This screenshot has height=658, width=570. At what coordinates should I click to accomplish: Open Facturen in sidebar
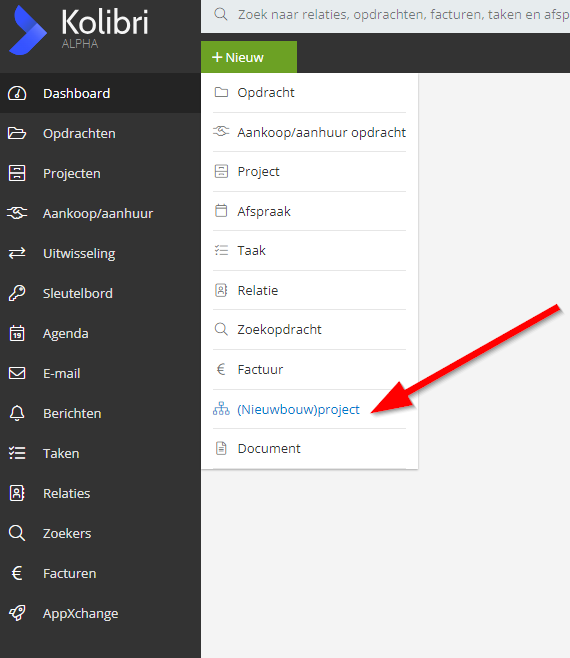pyautogui.click(x=100, y=573)
